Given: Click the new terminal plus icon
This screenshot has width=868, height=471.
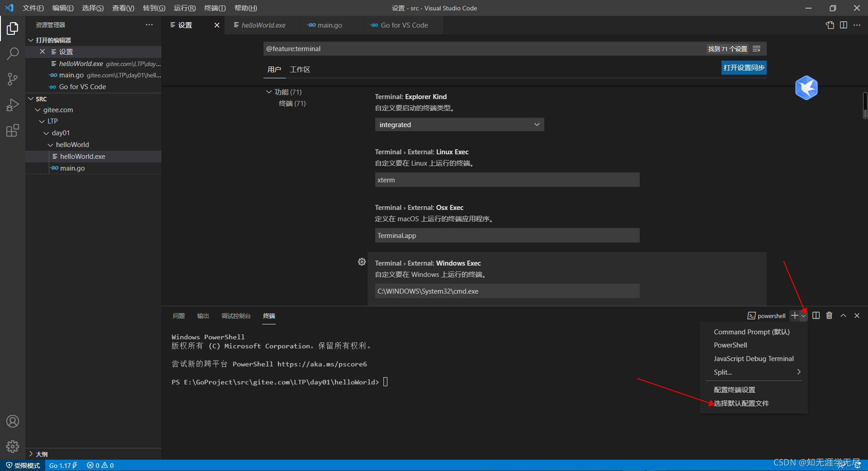Looking at the screenshot, I should coord(794,315).
